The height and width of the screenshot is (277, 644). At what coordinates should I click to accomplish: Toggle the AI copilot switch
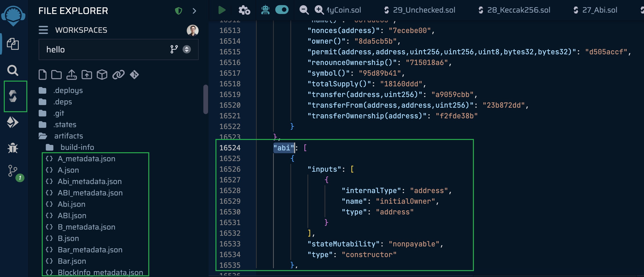[x=282, y=10]
